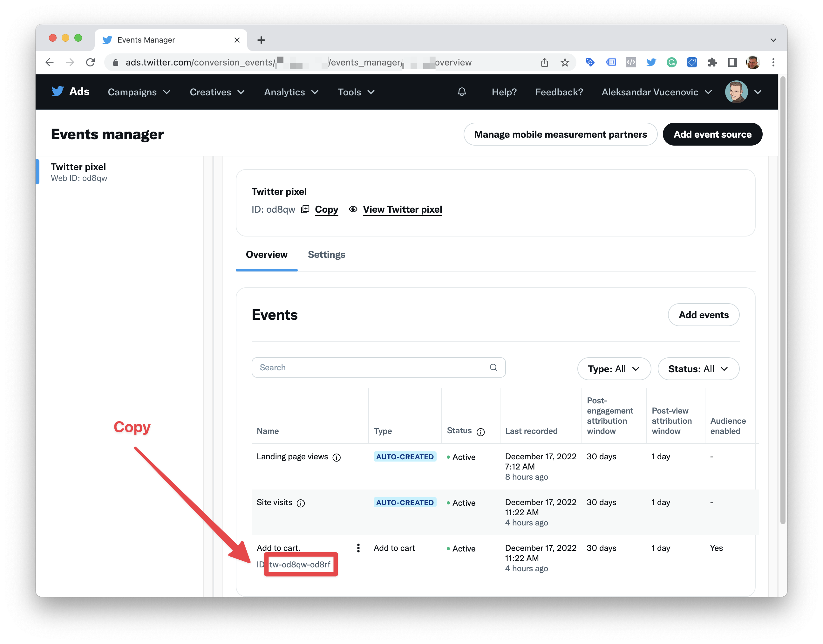The height and width of the screenshot is (644, 823).
Task: Click the Twitter Ads logo
Action: coord(71,91)
